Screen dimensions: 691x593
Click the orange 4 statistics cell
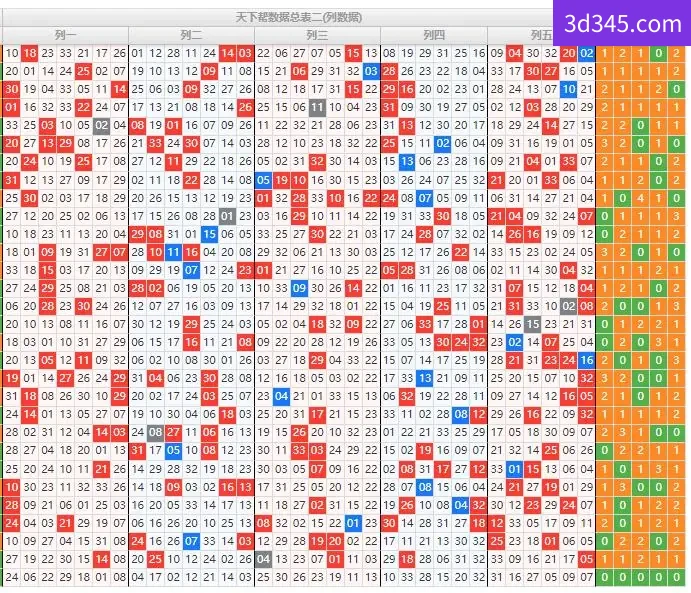point(640,198)
